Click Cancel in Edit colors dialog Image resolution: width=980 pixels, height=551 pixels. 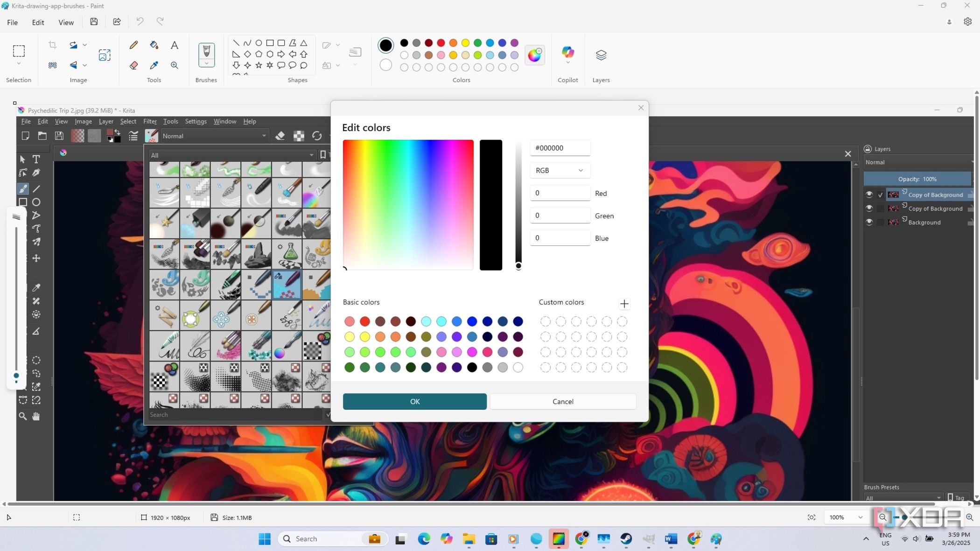pos(563,401)
